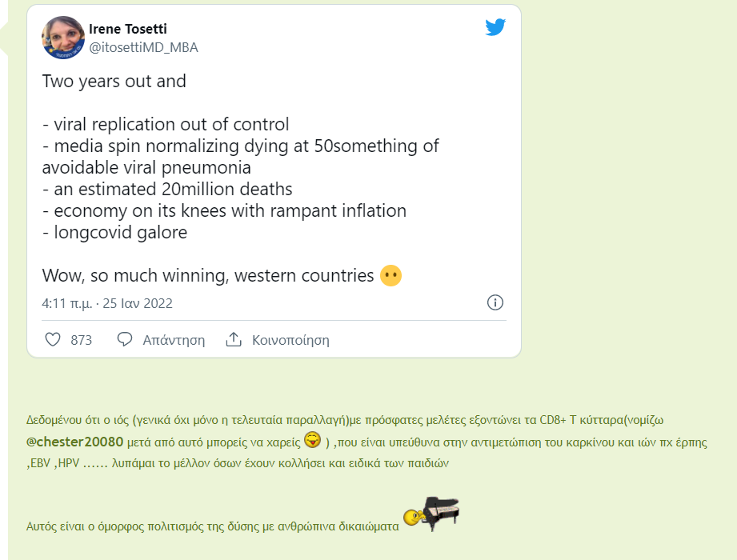This screenshot has height=560, width=737.
Task: Click the tweet text starting 'Two years out'
Action: click(x=114, y=81)
